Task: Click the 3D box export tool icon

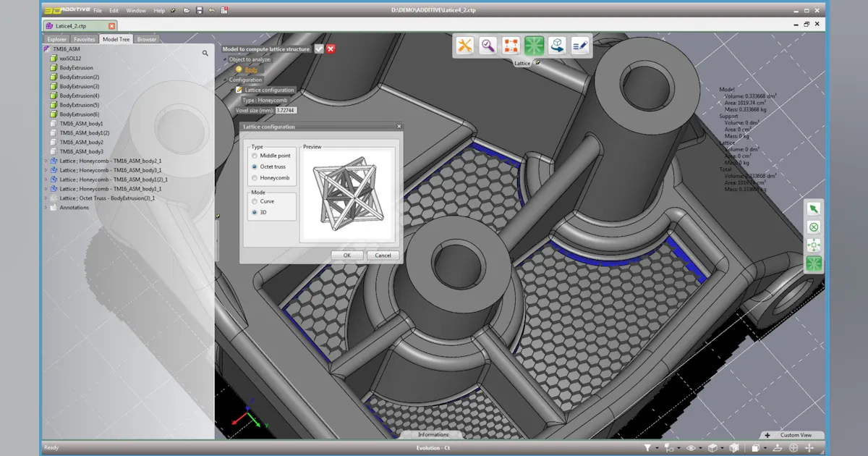Action: coord(557,46)
